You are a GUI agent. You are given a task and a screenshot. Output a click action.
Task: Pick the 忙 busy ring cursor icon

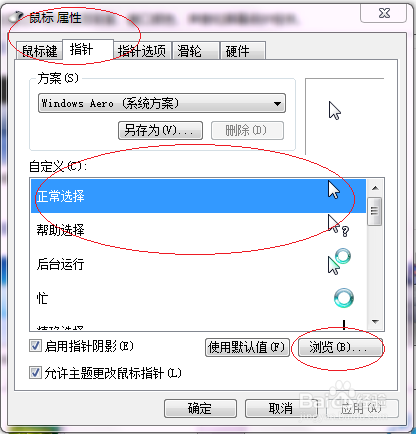tap(344, 298)
